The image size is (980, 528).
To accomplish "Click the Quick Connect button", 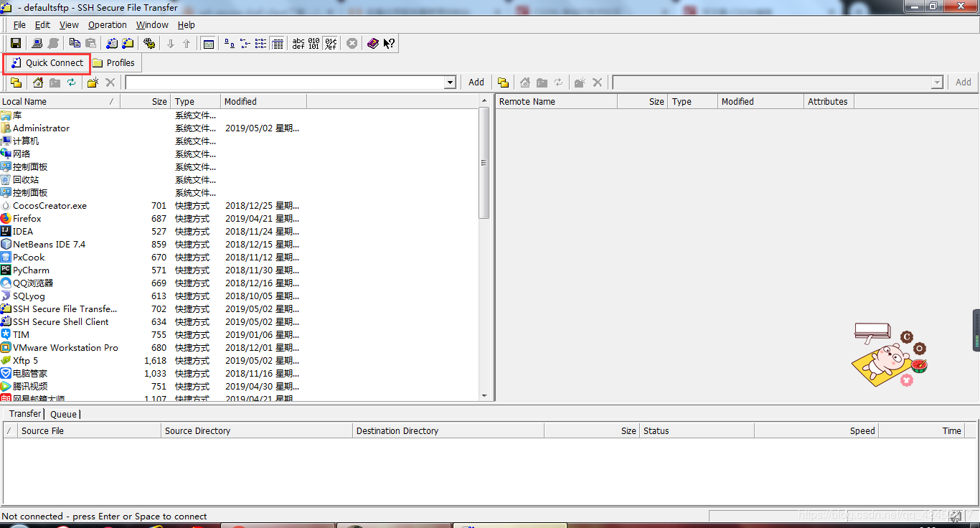I will 47,63.
